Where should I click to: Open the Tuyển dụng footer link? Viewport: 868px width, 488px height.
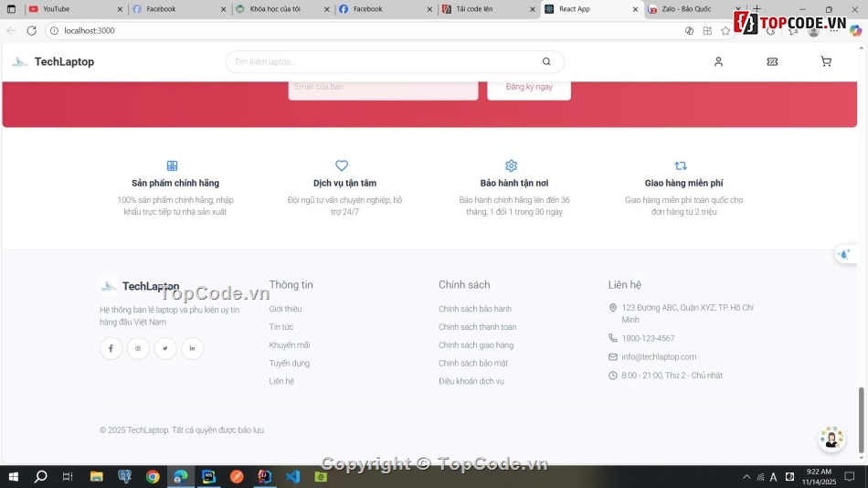click(x=290, y=364)
